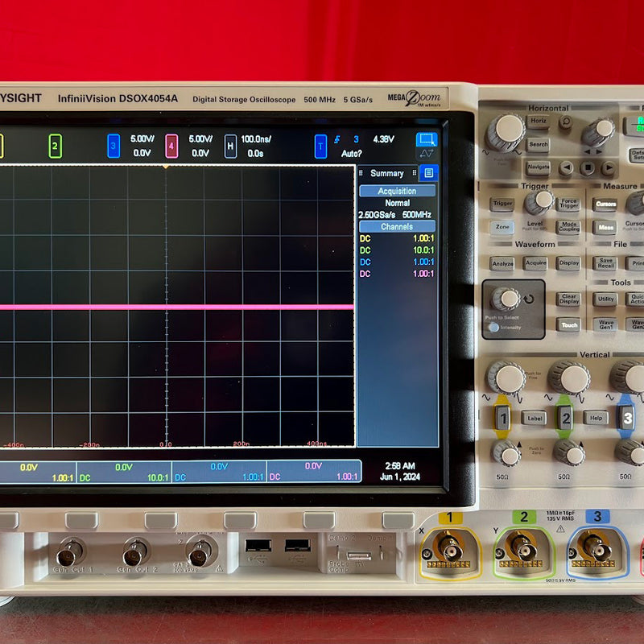Tap the channel 2 badge on screen

[55, 147]
